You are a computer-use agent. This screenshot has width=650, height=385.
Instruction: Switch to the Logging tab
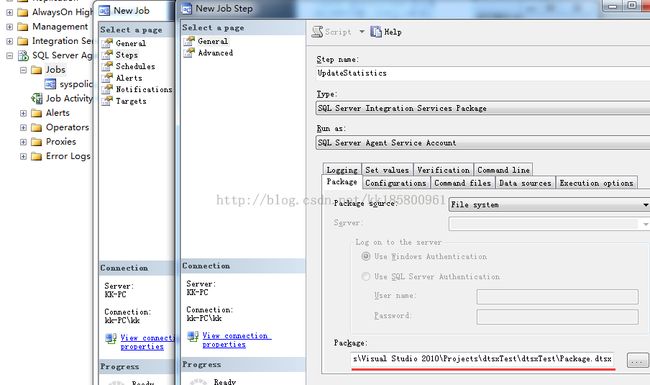pos(342,170)
